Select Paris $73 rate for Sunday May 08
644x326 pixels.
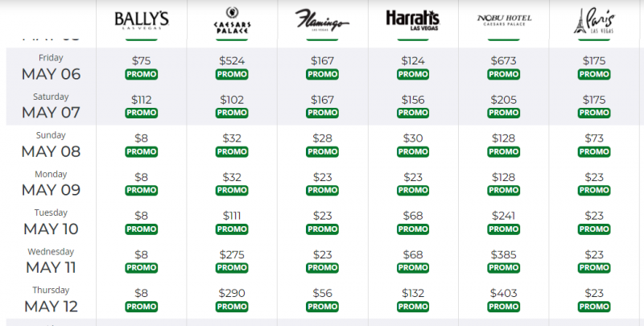pyautogui.click(x=596, y=138)
